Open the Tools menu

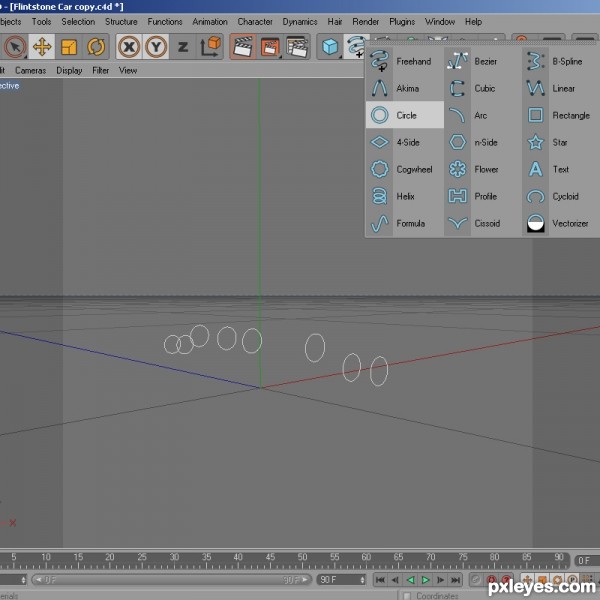[x=41, y=21]
